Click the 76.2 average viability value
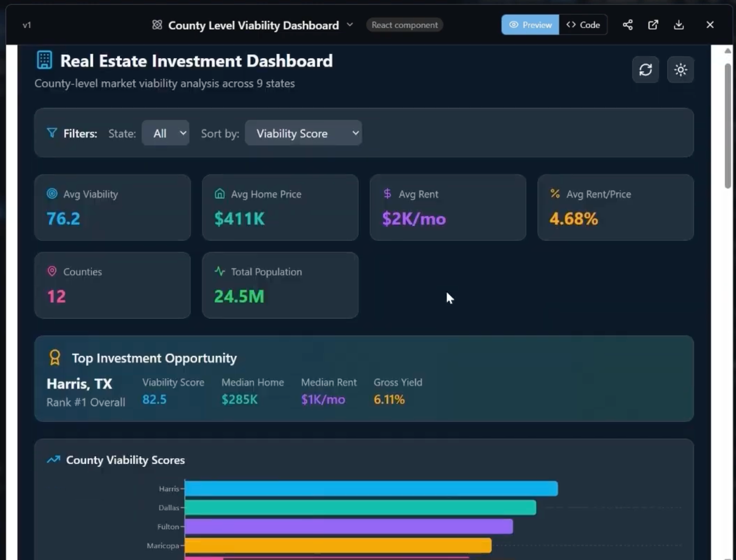The width and height of the screenshot is (736, 560). 63,218
